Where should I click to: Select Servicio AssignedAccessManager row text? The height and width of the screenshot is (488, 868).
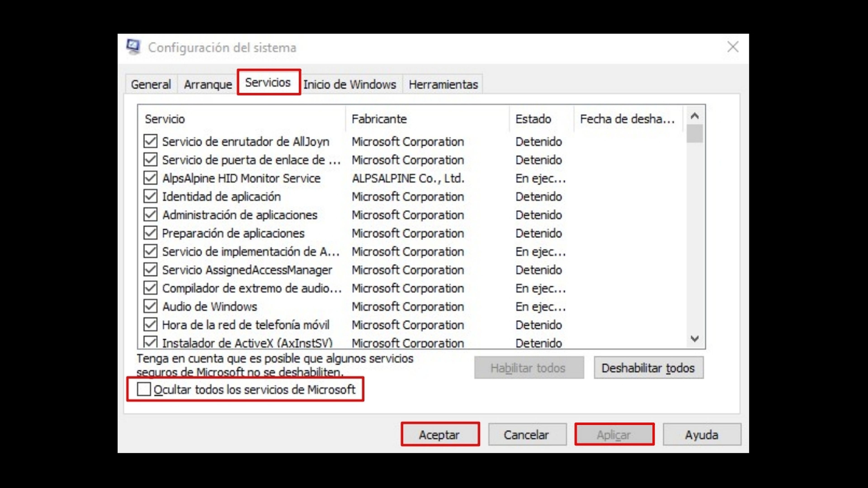coord(247,270)
